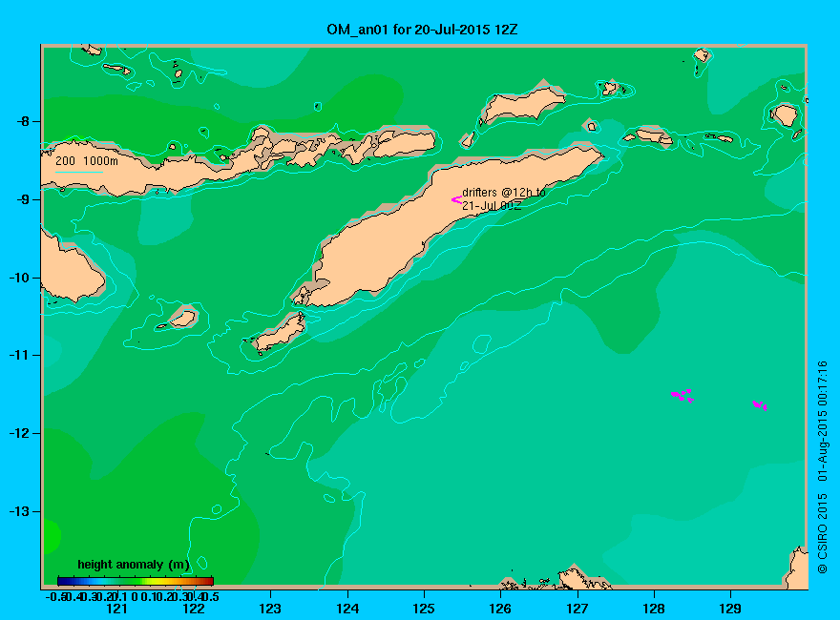Click the map title 'OM_an01 for 20-Jul-2015 12Z'

[x=422, y=30]
